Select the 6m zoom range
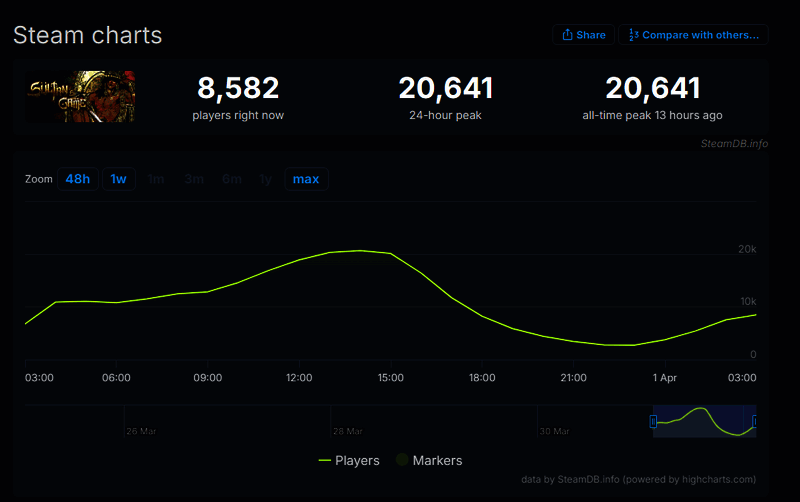 coord(232,179)
